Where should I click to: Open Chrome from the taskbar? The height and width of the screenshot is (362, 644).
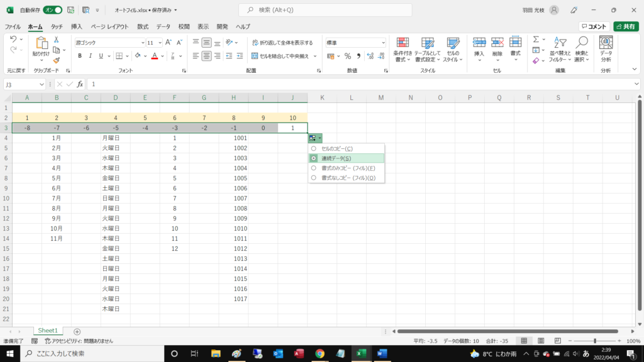click(x=319, y=353)
